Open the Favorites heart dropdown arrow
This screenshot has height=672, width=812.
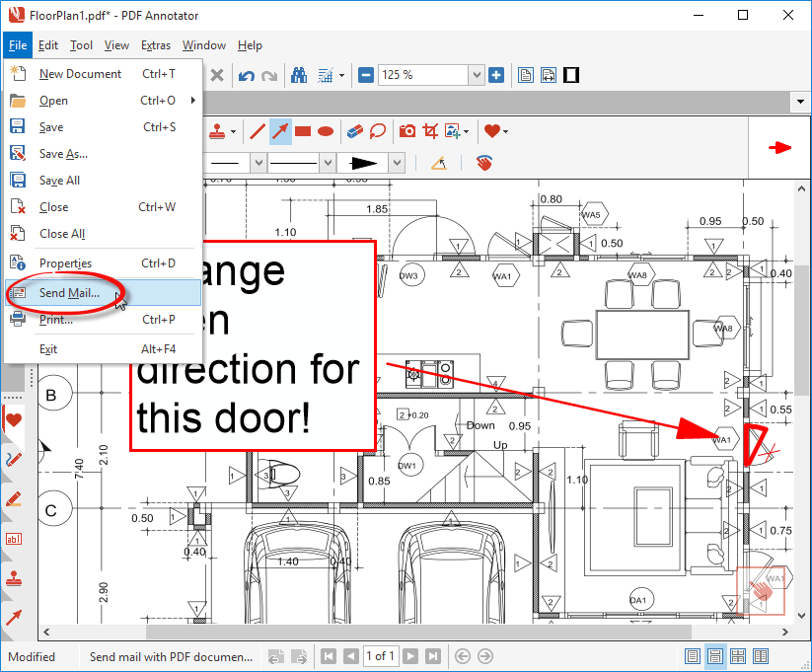(x=505, y=131)
